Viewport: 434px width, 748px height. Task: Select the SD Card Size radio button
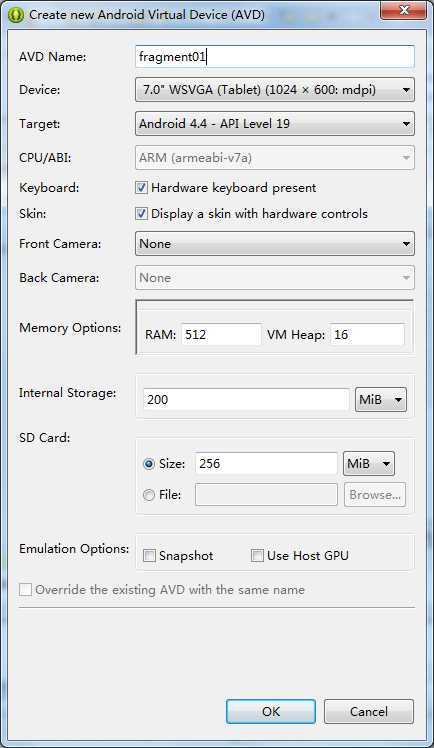point(149,464)
